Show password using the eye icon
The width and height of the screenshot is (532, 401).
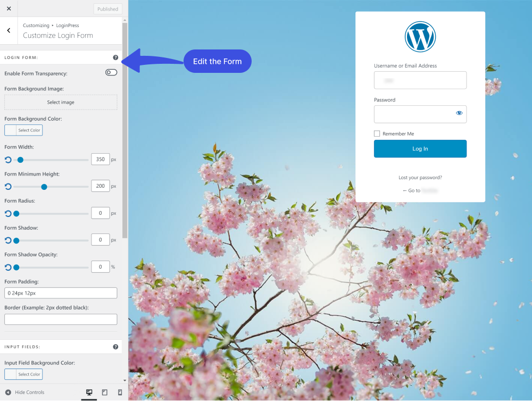pos(459,113)
